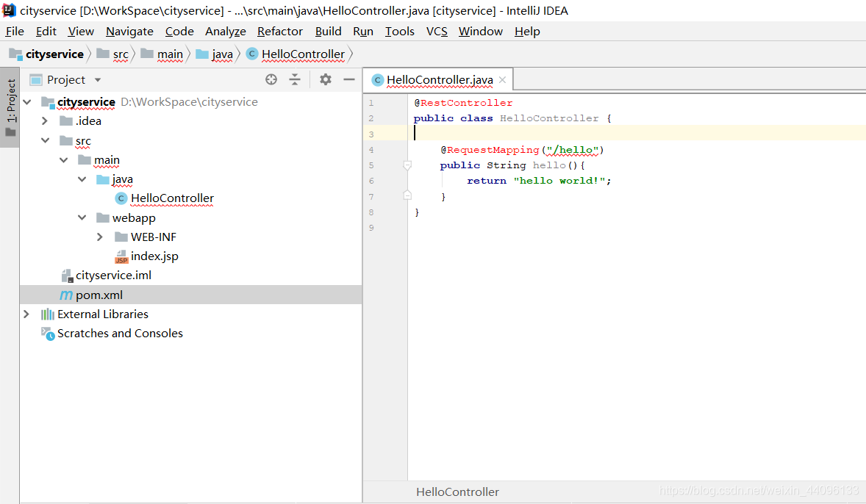Open the Navigate menu
Viewport: 866px width, 504px height.
(130, 32)
